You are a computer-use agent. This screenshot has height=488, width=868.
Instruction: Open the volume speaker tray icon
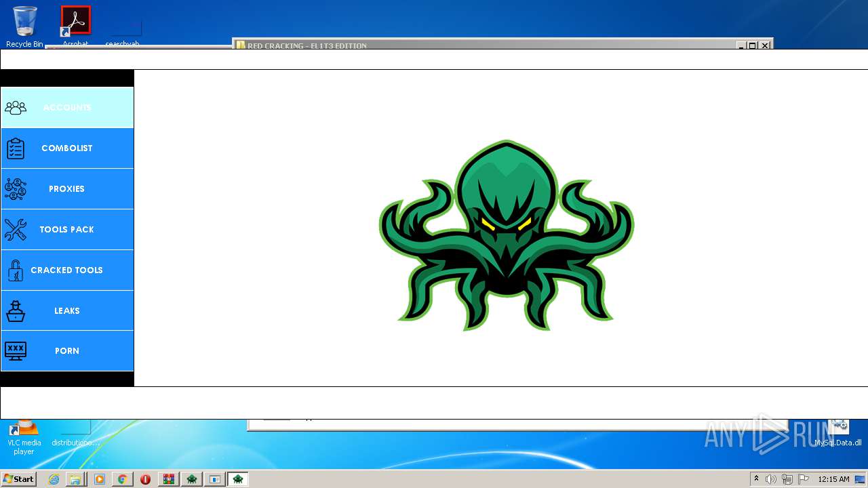(771, 479)
